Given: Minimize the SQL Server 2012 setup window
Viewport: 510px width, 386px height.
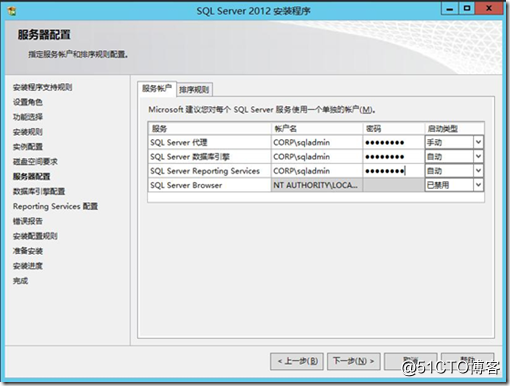Looking at the screenshot, I should [450, 9].
